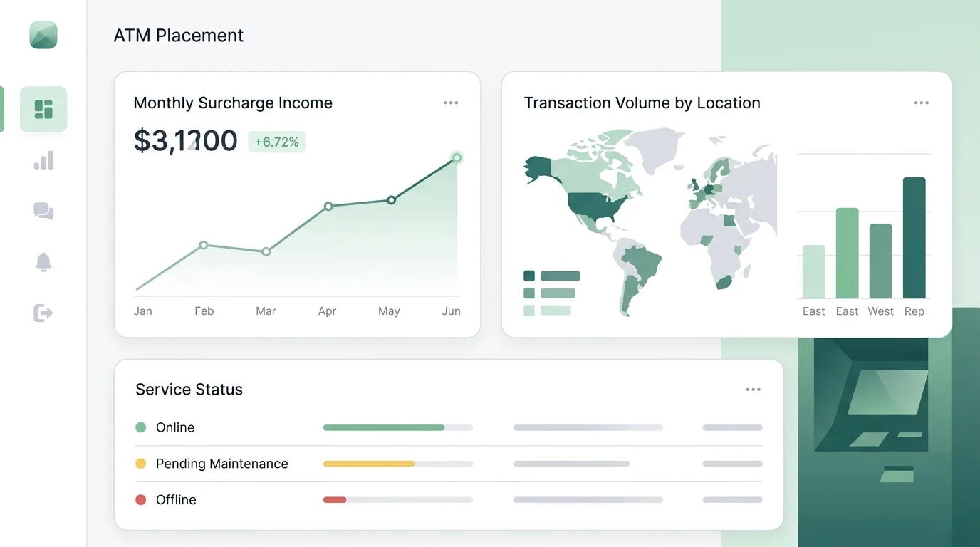Click the darkest green map legend swatch
Image resolution: width=980 pixels, height=547 pixels.
point(529,276)
